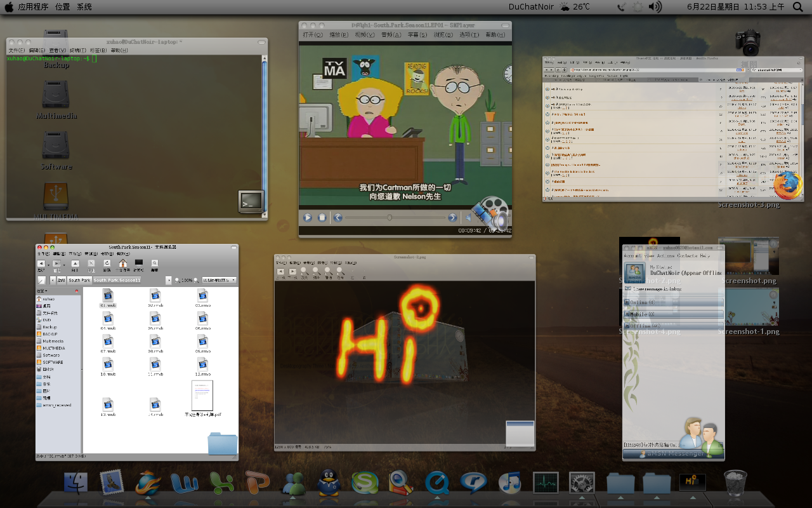Click 'South Park' path button

[x=79, y=280]
